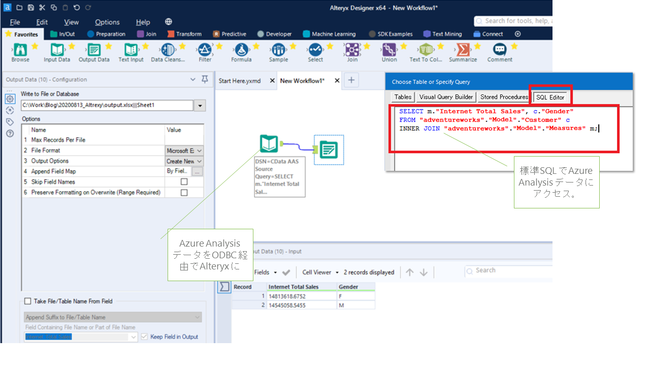Click the Input Data node on canvas
650x365 pixels.
(x=269, y=144)
